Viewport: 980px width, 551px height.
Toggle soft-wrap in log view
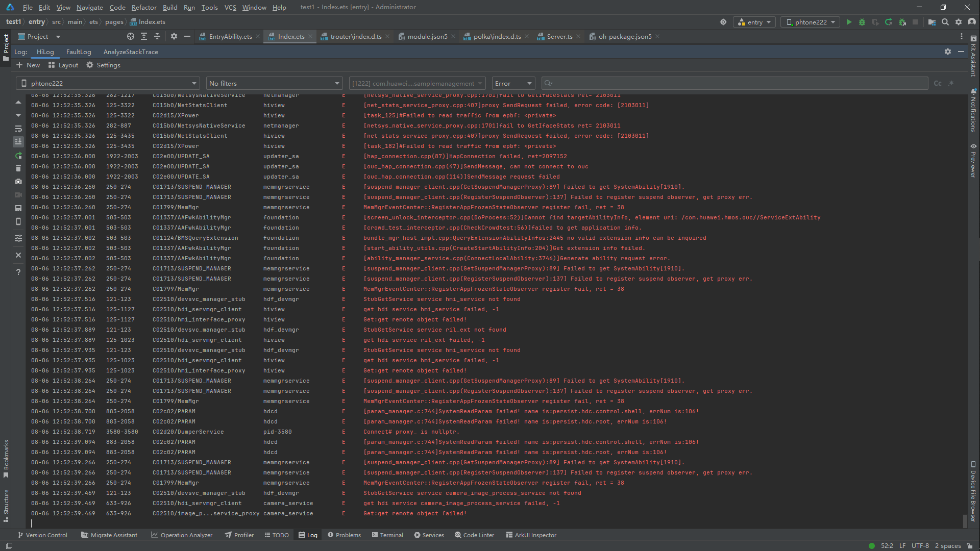coord(18,129)
